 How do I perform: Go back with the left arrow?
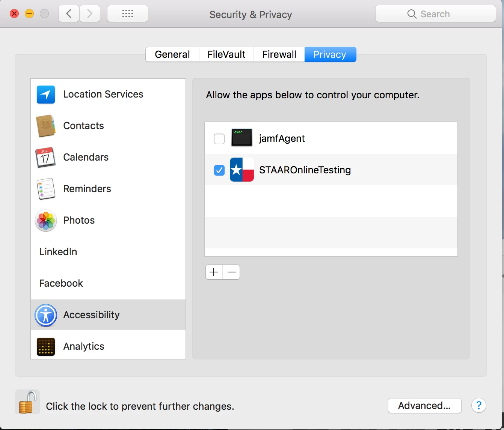click(x=69, y=14)
